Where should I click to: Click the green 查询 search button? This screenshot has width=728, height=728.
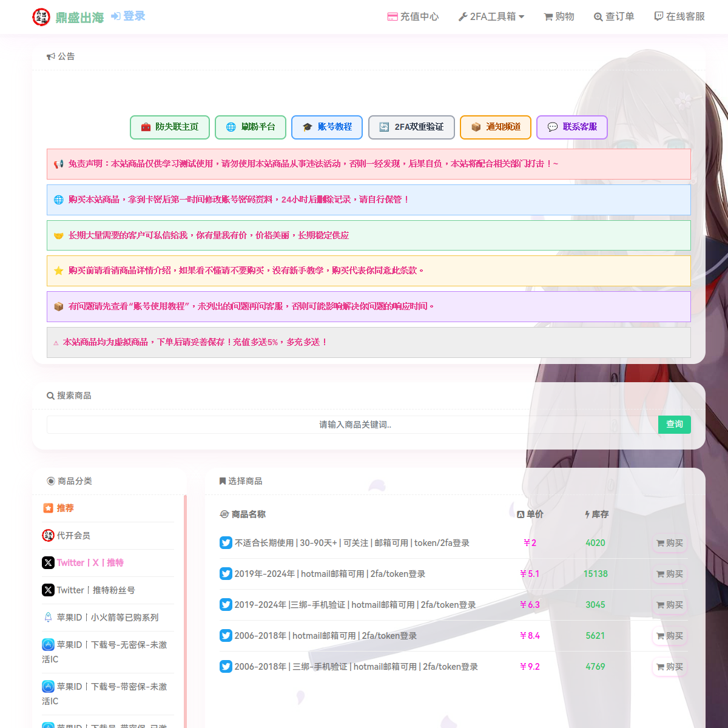pos(675,425)
